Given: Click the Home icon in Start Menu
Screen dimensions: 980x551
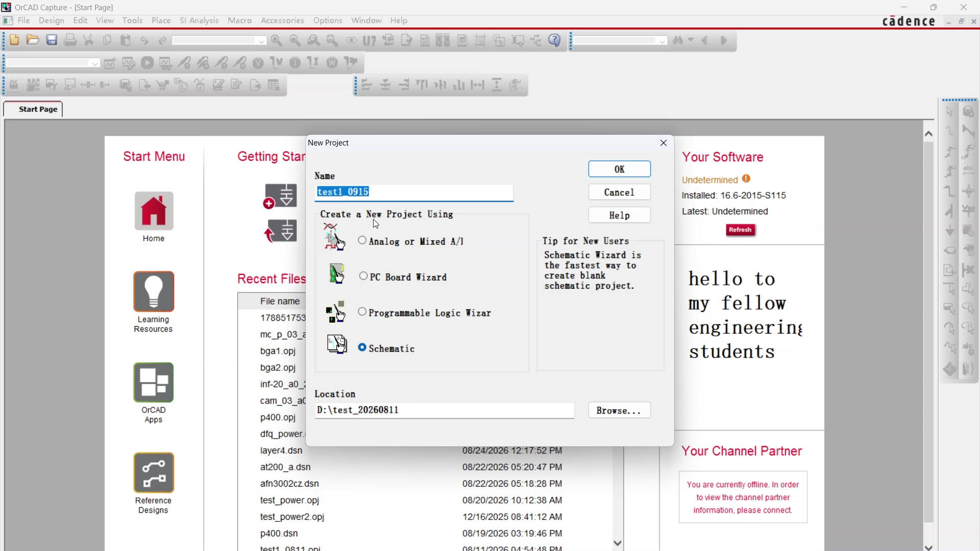Looking at the screenshot, I should (154, 211).
